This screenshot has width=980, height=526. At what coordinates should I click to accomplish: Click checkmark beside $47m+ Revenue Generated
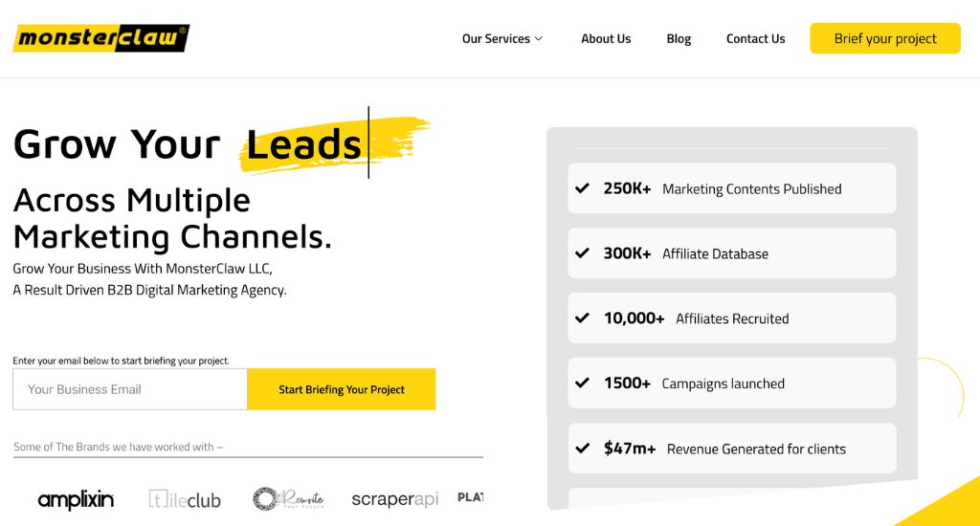tap(582, 449)
